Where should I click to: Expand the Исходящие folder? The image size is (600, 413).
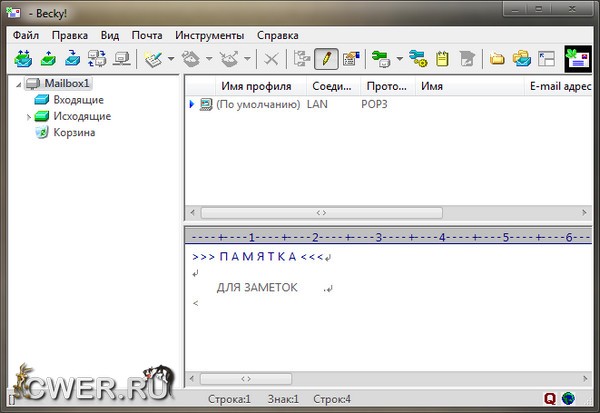[x=28, y=117]
